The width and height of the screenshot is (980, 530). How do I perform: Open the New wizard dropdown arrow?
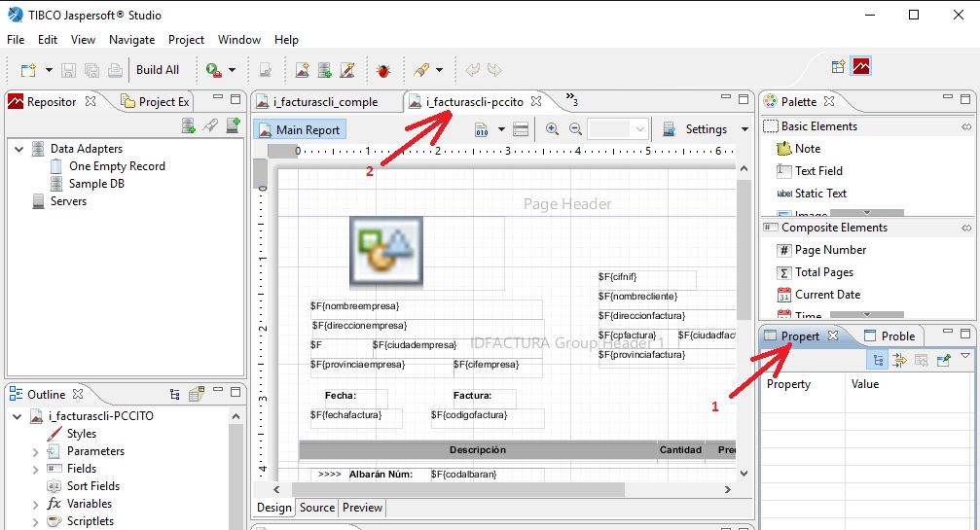(x=49, y=70)
